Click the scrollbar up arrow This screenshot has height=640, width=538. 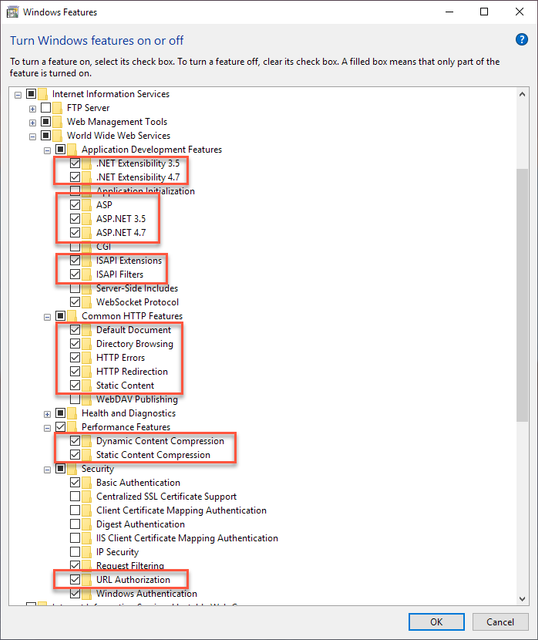click(x=522, y=94)
